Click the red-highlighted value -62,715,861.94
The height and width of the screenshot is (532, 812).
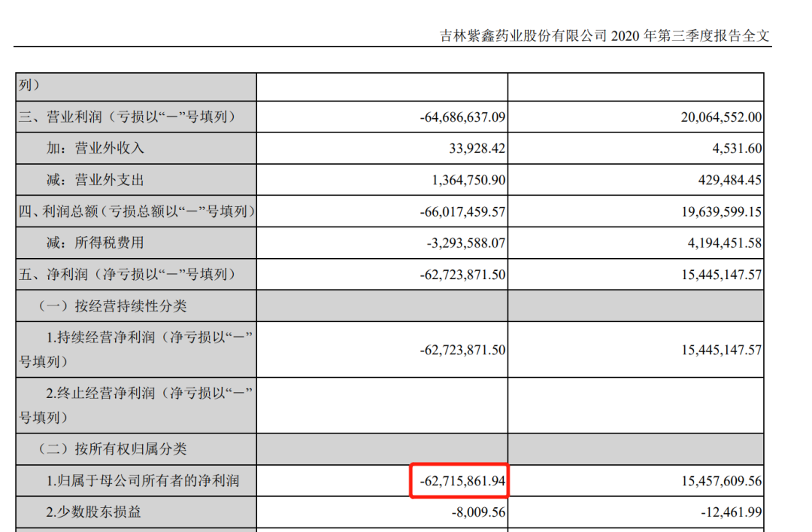[459, 481]
